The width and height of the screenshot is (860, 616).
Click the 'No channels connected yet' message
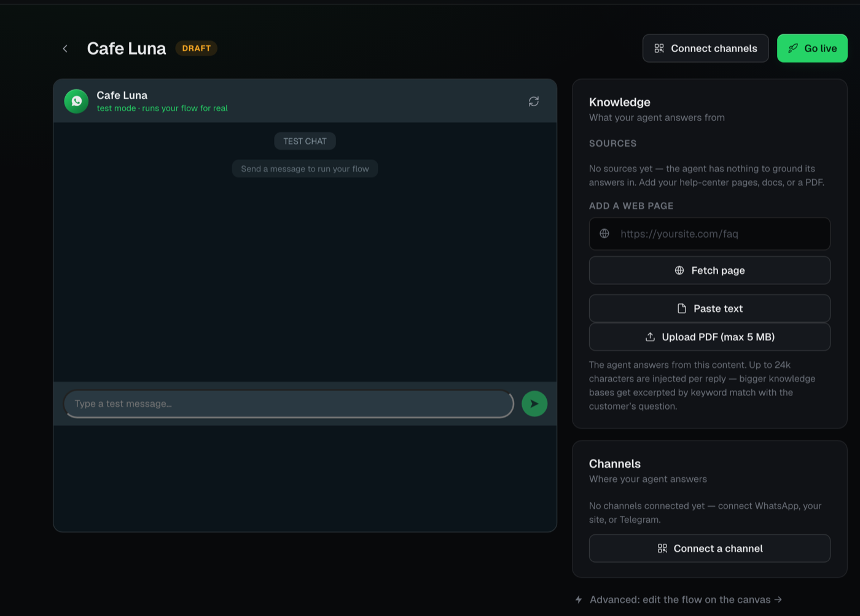[705, 513]
